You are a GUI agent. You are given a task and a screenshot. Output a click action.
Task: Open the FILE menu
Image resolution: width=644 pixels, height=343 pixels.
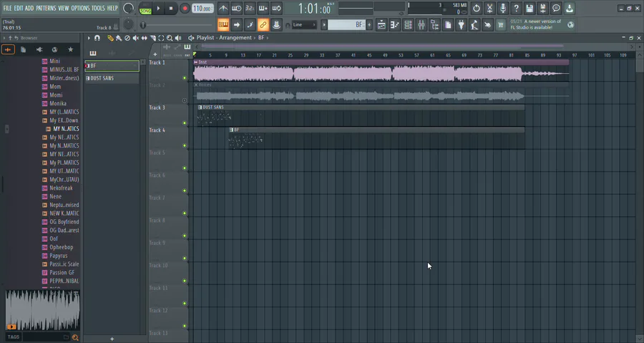click(7, 8)
